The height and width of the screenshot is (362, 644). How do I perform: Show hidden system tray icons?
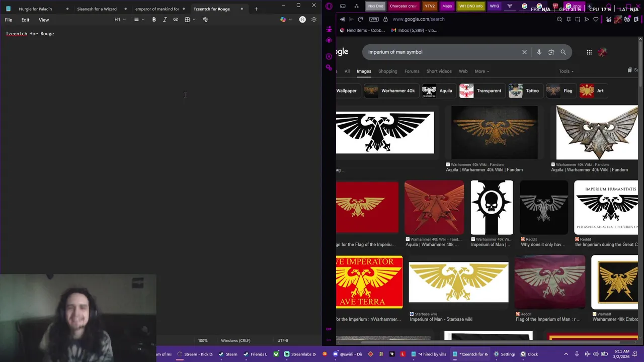566,354
